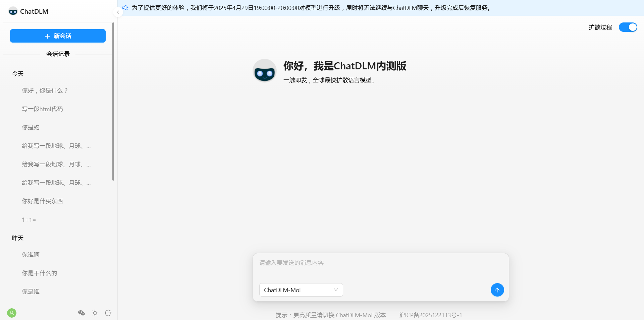The image size is (644, 320).
Task: Open the conversation 写一段html代码
Action: pos(42,109)
